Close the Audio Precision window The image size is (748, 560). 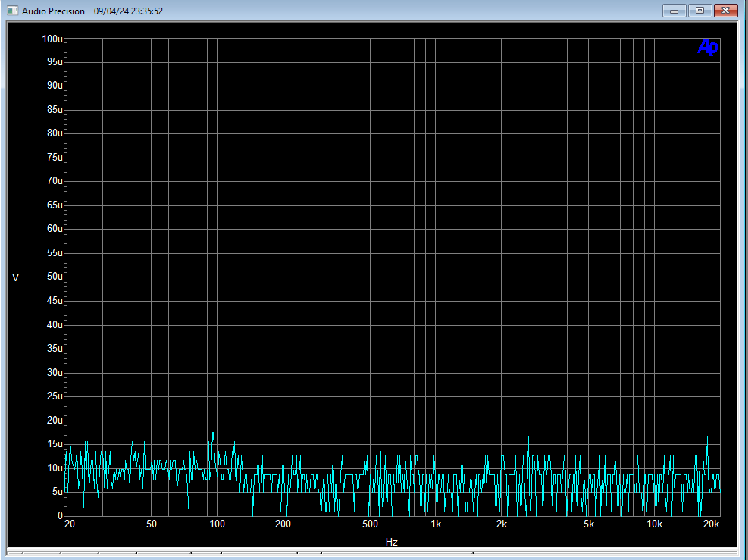pyautogui.click(x=725, y=11)
